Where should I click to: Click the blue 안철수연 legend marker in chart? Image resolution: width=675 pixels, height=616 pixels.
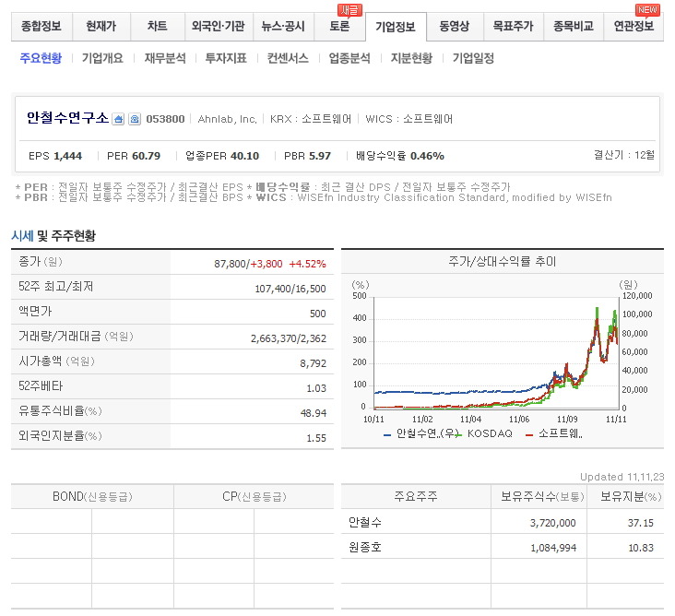click(386, 433)
